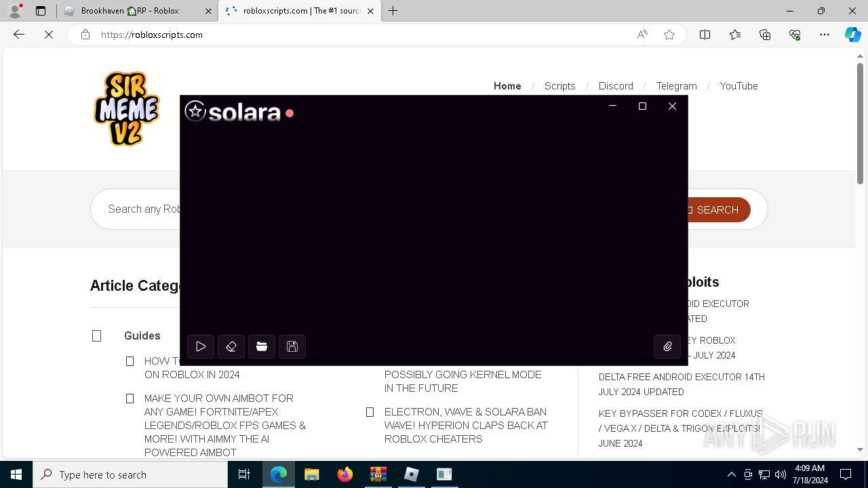This screenshot has width=868, height=488.
Task: Maximize the Solara window
Action: tap(642, 106)
